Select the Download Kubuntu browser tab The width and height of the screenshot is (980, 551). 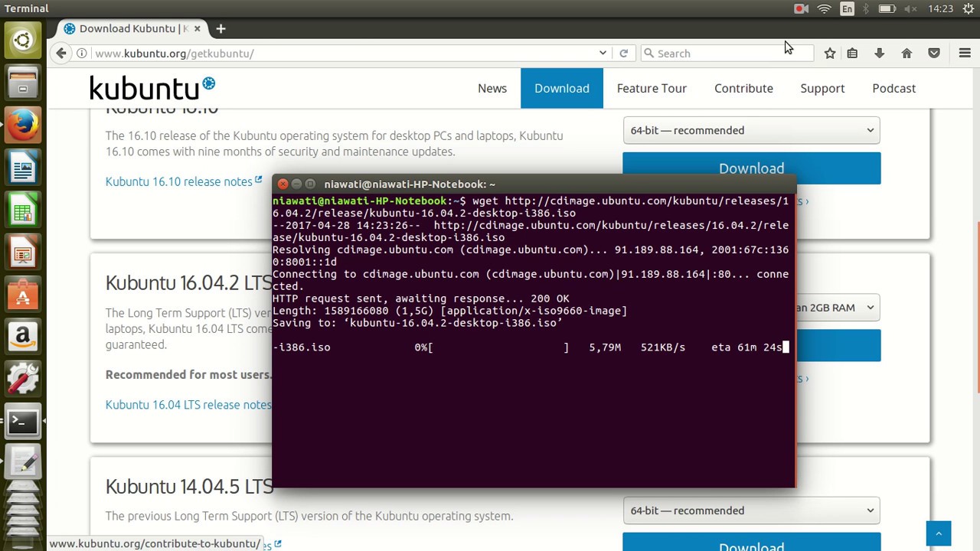pos(133,28)
